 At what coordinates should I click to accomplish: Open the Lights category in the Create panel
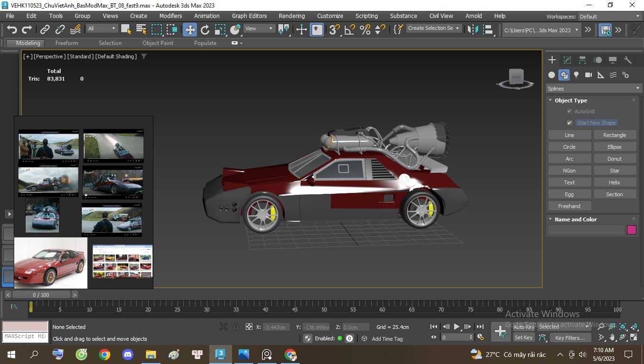pyautogui.click(x=576, y=74)
